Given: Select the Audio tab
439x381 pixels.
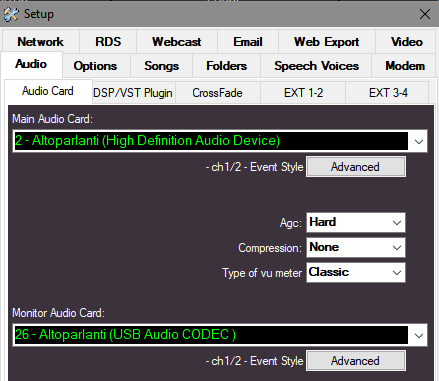Looking at the screenshot, I should [31, 64].
